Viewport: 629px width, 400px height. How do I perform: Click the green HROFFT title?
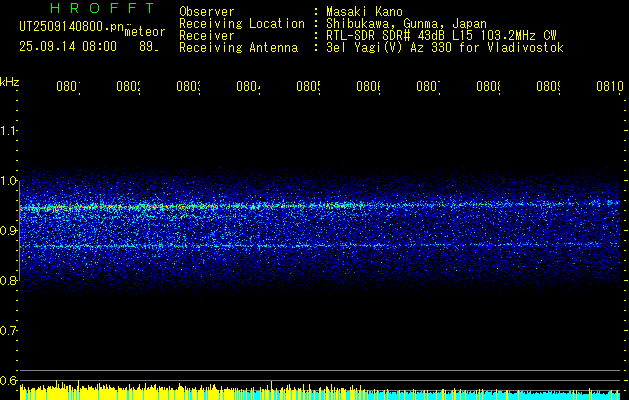[103, 8]
